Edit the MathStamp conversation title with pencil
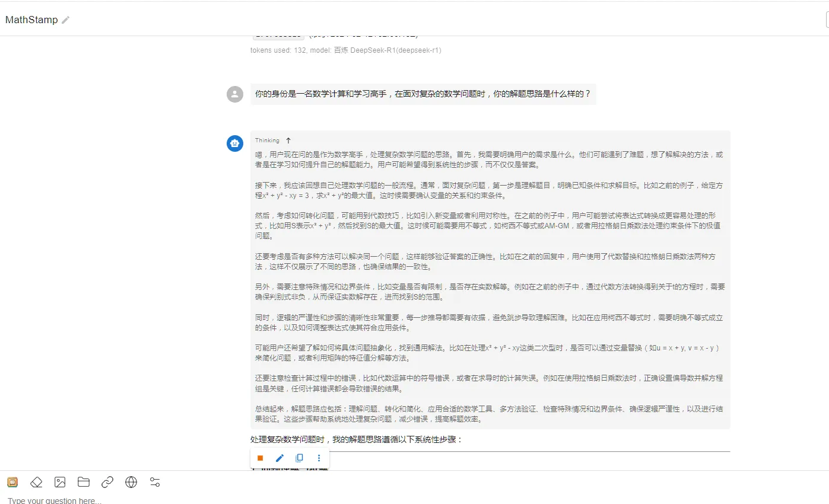Screen dimensions: 829x504 [66, 20]
